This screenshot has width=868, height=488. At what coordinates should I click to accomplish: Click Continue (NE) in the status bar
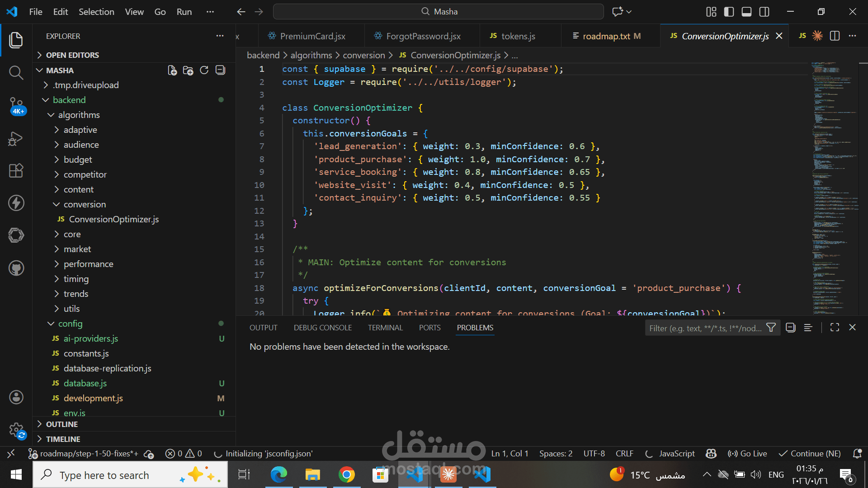(x=809, y=453)
